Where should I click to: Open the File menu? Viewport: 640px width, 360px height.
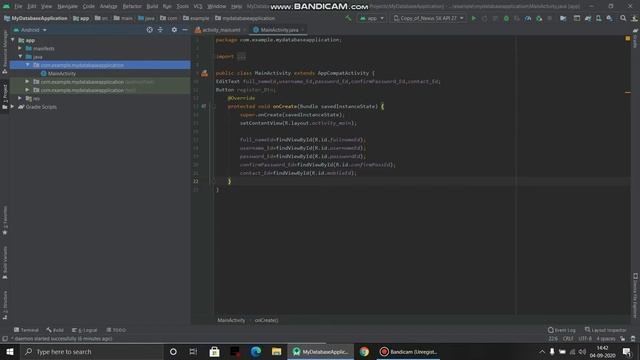[x=18, y=6]
